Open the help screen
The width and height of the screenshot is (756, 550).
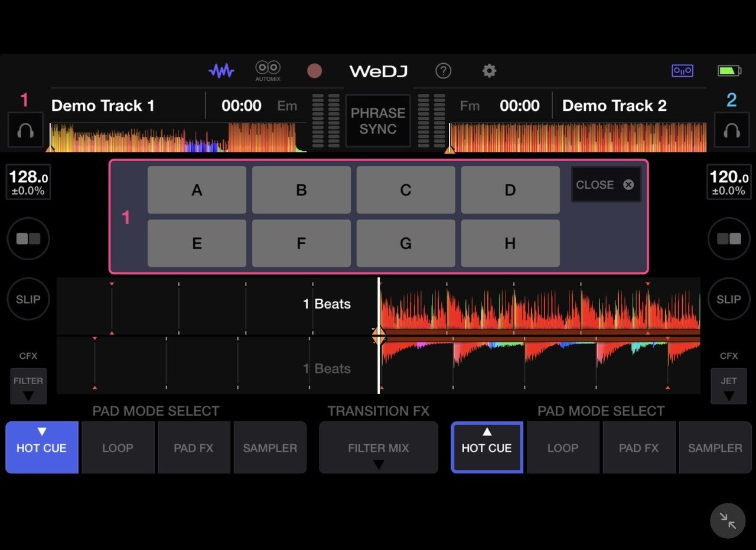pyautogui.click(x=443, y=70)
